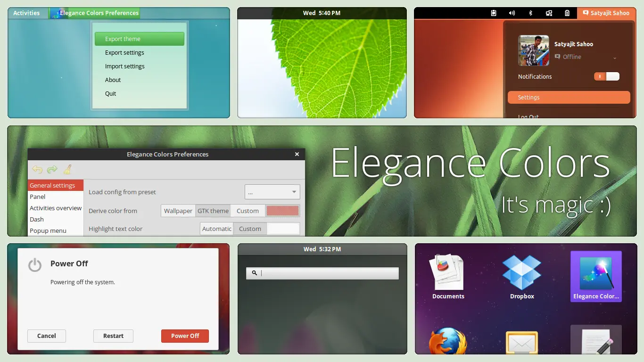Choose Export theme from the app menu
The width and height of the screenshot is (644, 362).
pos(140,39)
